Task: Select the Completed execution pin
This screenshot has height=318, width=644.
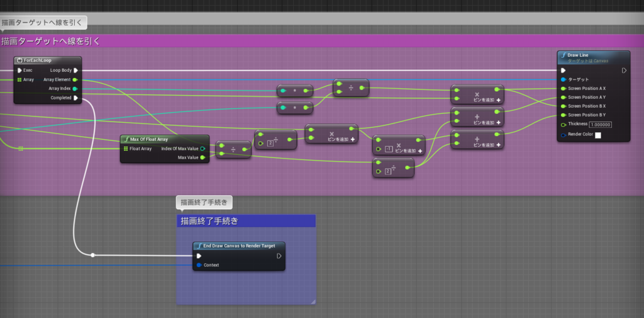Action: pos(75,98)
